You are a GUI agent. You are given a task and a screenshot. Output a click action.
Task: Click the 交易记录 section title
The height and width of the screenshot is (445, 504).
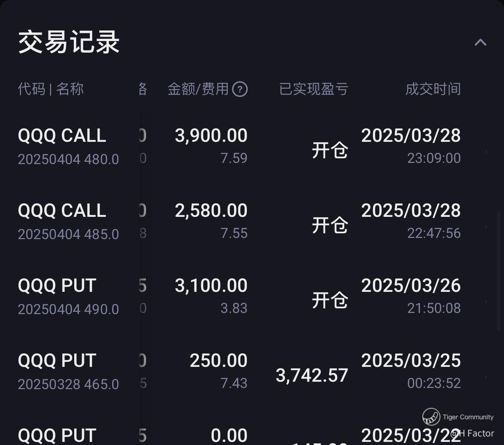(x=69, y=42)
